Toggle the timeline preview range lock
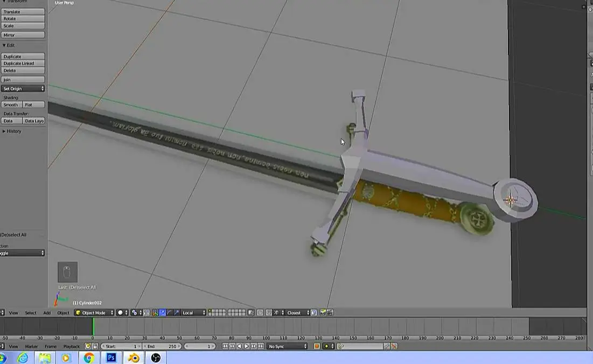Image resolution: width=593 pixels, height=364 pixels. [x=95, y=346]
